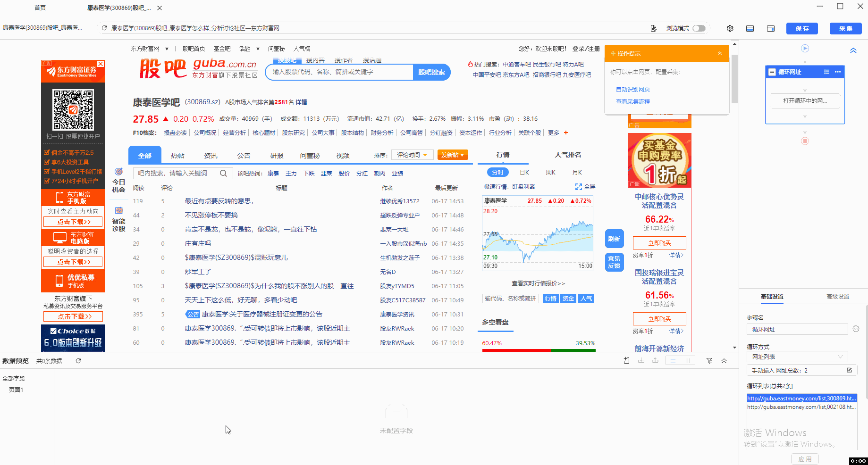Image resolution: width=868 pixels, height=465 pixels.
Task: Click the 更多 plus icon in F10 row
Action: point(566,133)
